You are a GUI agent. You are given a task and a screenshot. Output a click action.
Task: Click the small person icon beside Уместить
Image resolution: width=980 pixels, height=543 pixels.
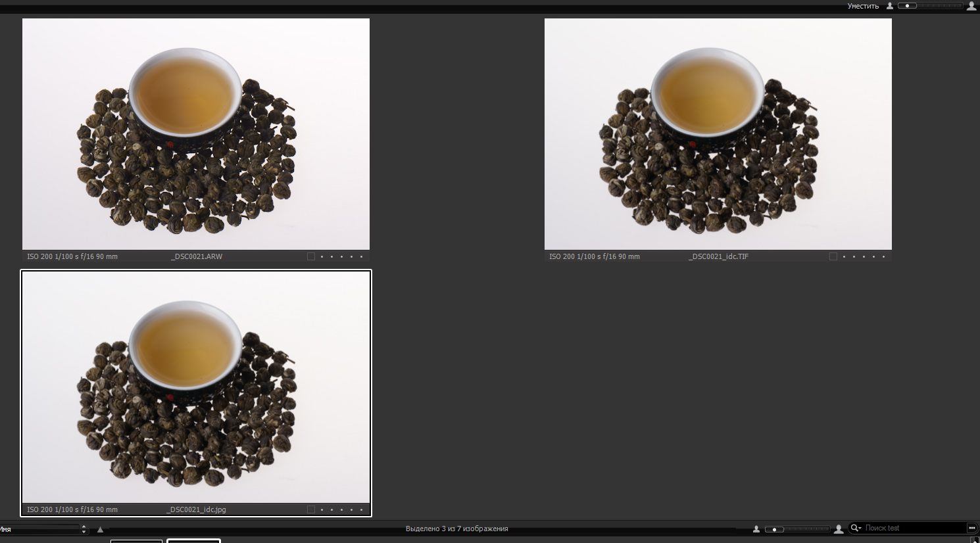890,6
